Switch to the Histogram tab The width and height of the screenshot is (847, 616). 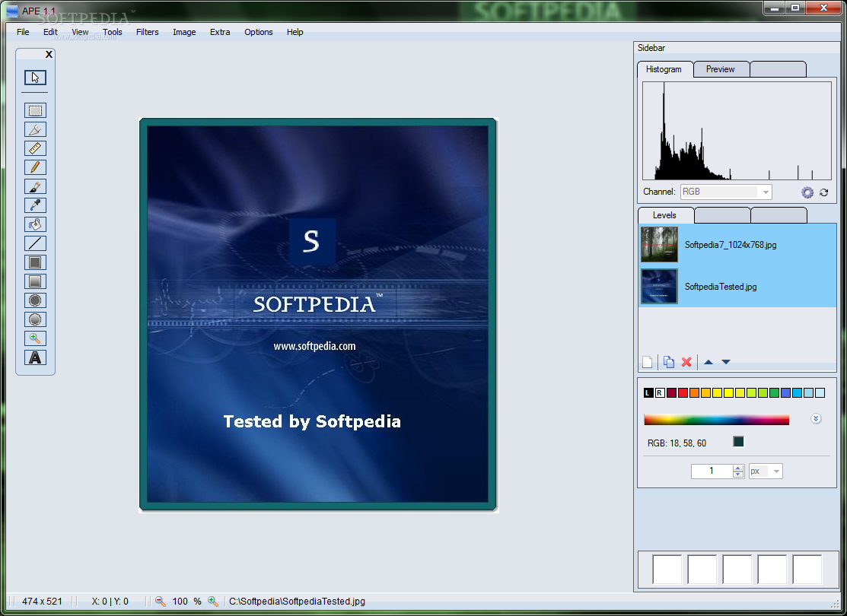tap(664, 69)
